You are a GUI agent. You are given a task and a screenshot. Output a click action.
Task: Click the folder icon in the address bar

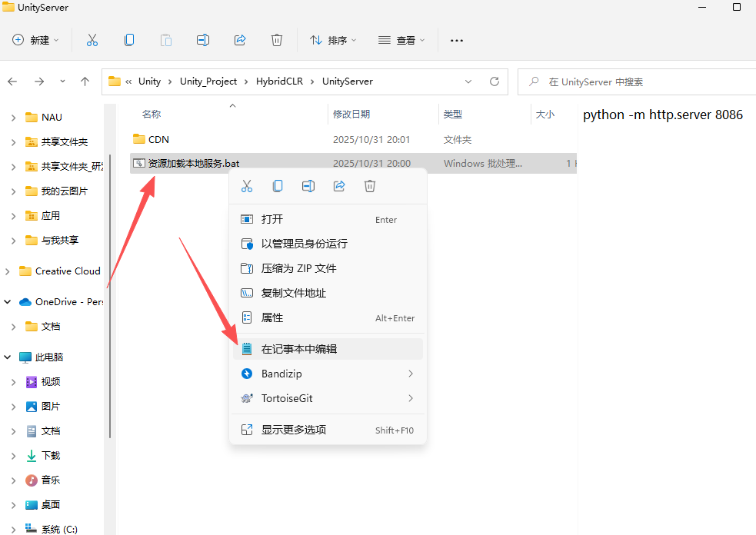click(x=115, y=81)
